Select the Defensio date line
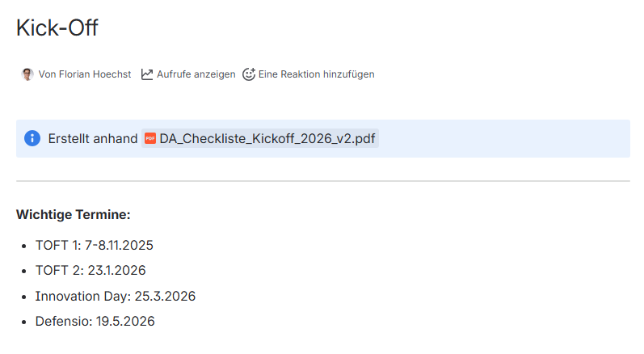644x354 pixels. point(95,321)
